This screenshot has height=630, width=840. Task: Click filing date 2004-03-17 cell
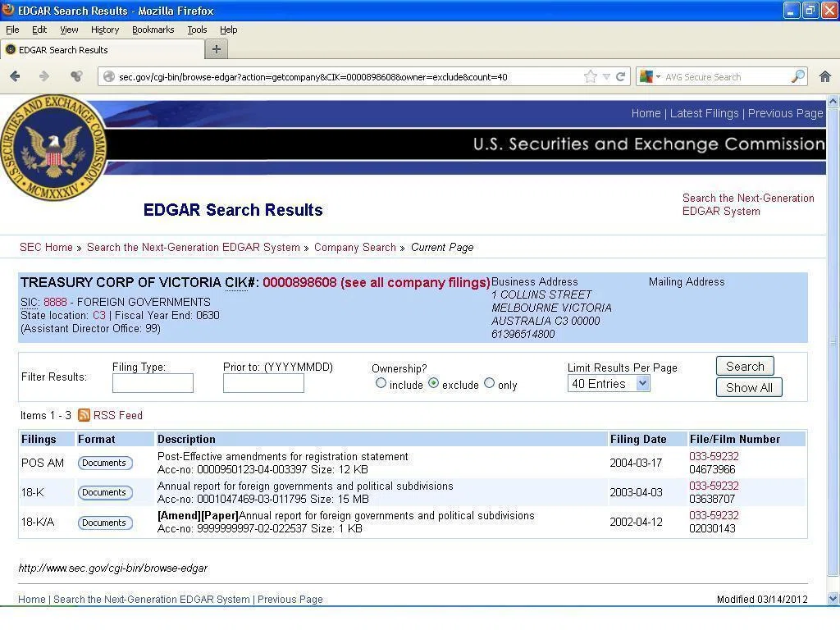(636, 463)
